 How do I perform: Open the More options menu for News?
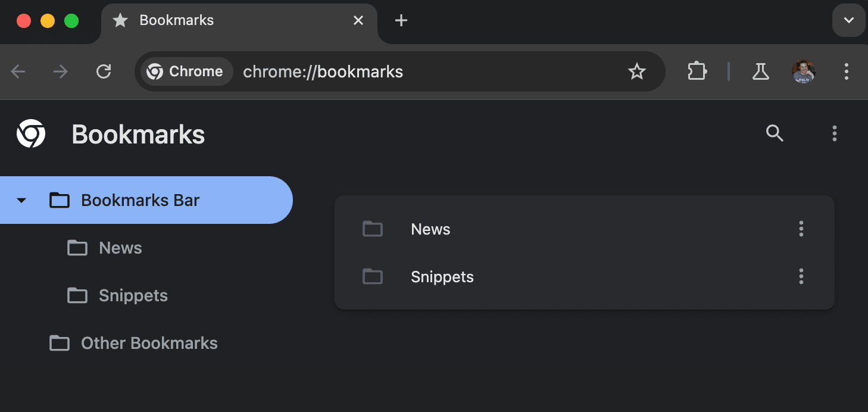click(801, 229)
